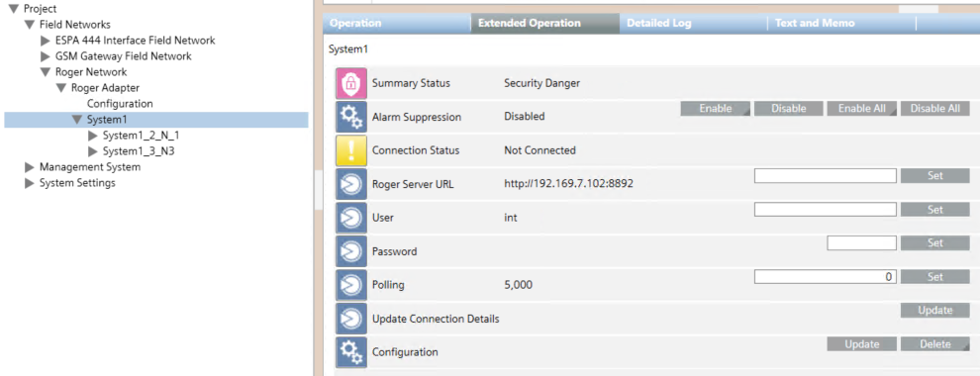This screenshot has height=376, width=980.
Task: Click the Alarm Suppression gears icon
Action: [351, 117]
